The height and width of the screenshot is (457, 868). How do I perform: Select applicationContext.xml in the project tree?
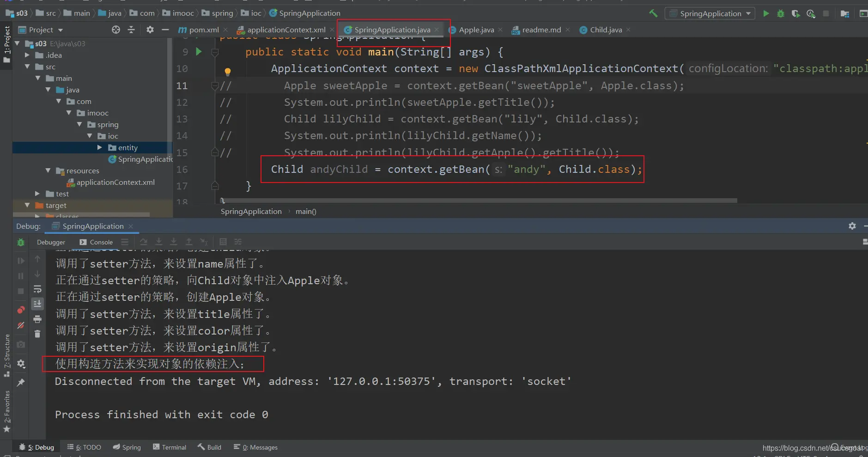(115, 182)
